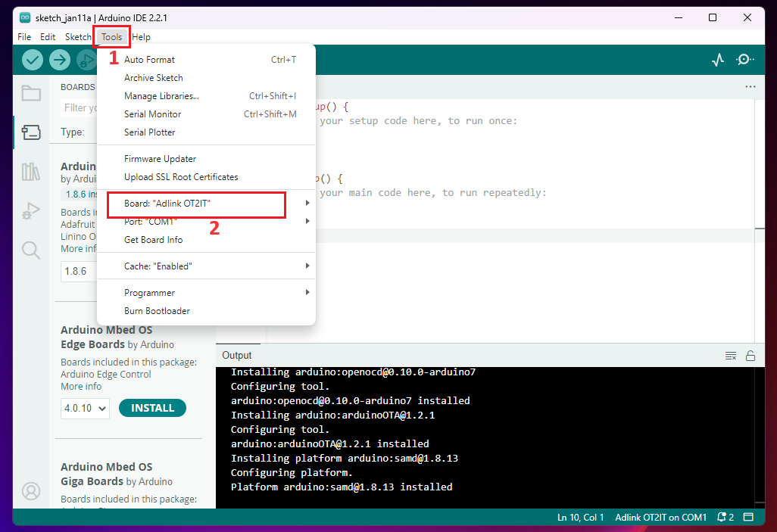The image size is (777, 532).
Task: Open the Search sidebar icon
Action: (31, 250)
